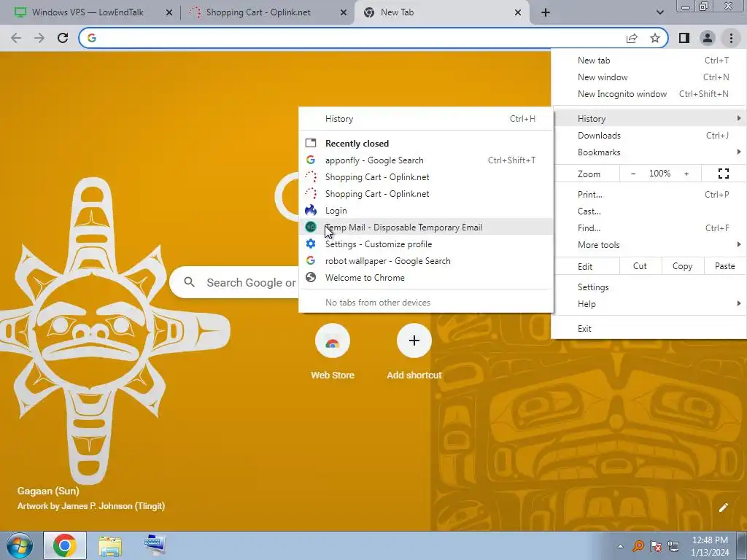
Task: Open the side panel icon
Action: tap(684, 38)
